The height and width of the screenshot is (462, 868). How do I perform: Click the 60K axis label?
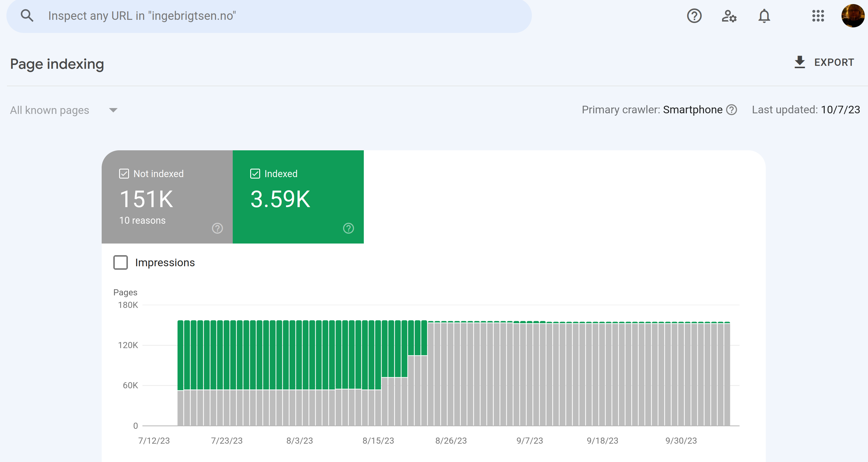(x=130, y=385)
